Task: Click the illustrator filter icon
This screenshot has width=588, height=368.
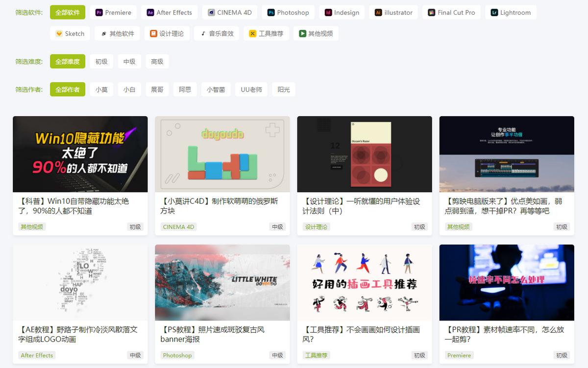Action: [x=378, y=12]
